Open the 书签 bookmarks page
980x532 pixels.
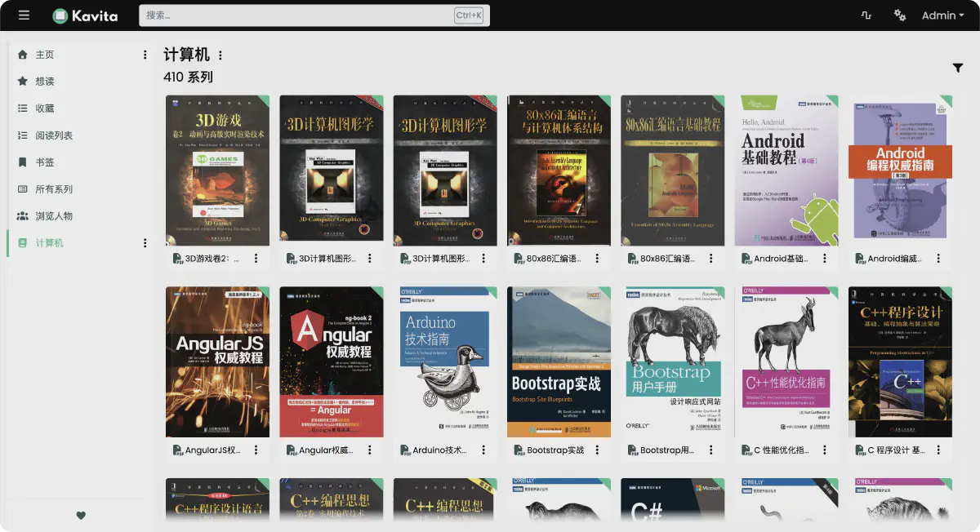pos(44,162)
